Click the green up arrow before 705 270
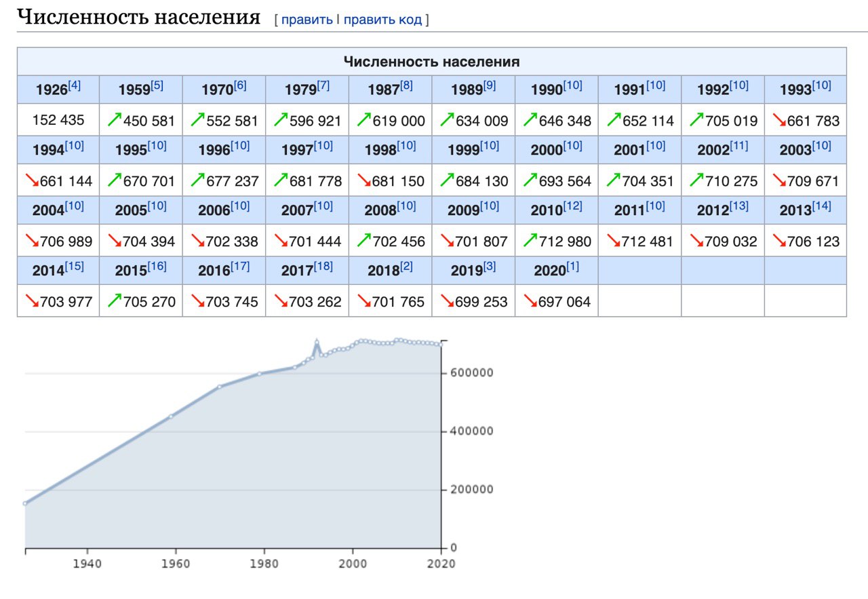The height and width of the screenshot is (599, 868). coord(115,301)
